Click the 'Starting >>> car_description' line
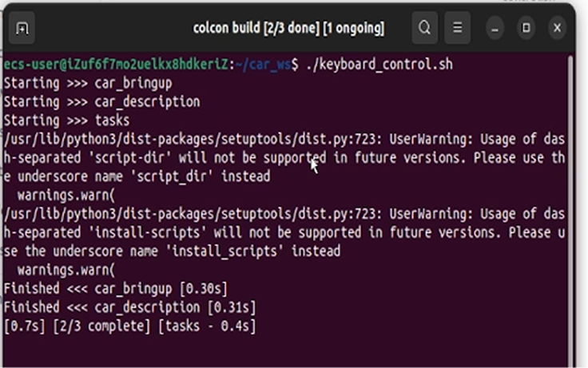The height and width of the screenshot is (368, 588). click(x=101, y=101)
